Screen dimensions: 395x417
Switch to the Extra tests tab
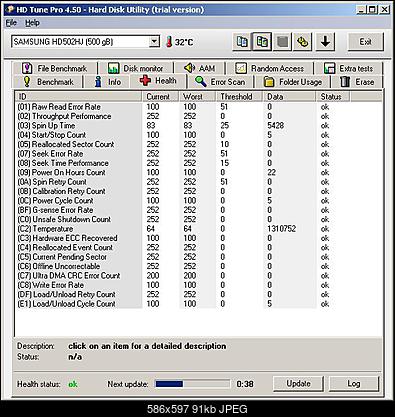[348, 68]
